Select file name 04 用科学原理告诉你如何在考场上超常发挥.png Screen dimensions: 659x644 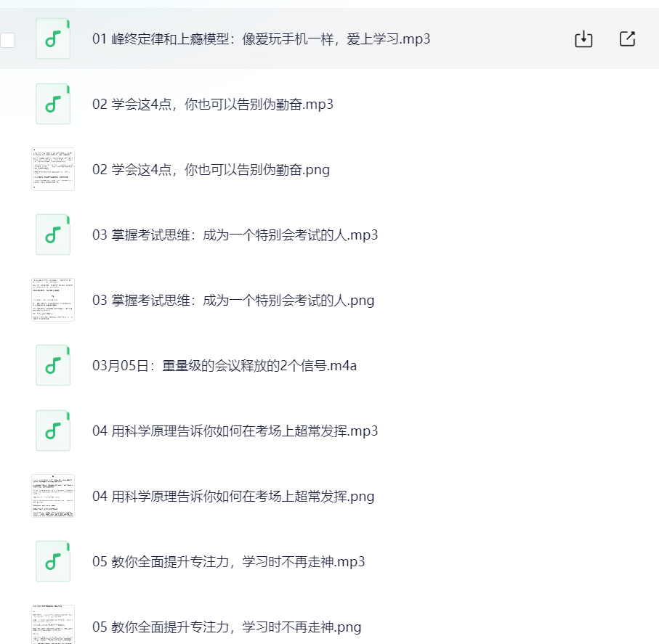click(x=233, y=497)
